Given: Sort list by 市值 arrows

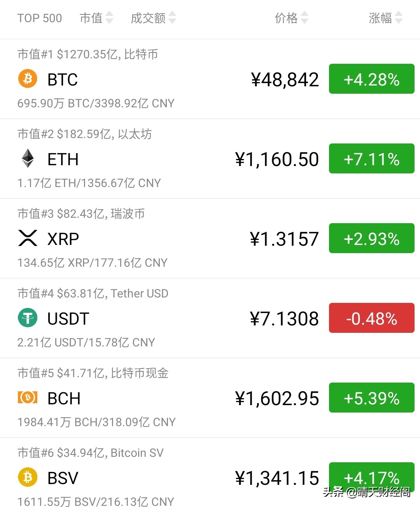Looking at the screenshot, I should [x=109, y=17].
